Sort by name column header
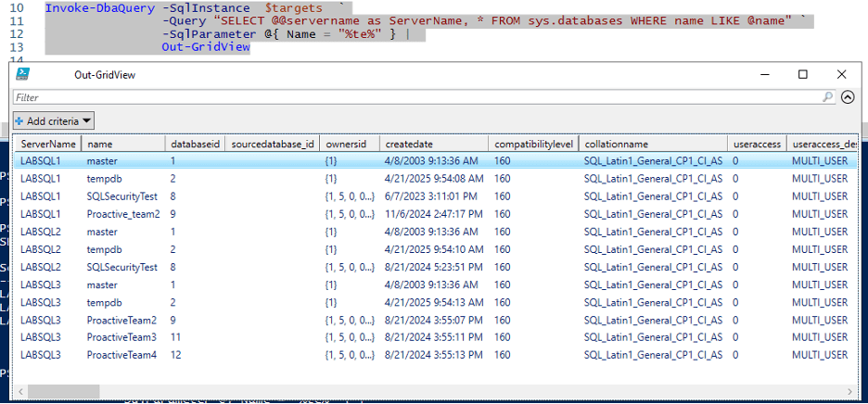Screen dimensions: 868x404 point(123,144)
